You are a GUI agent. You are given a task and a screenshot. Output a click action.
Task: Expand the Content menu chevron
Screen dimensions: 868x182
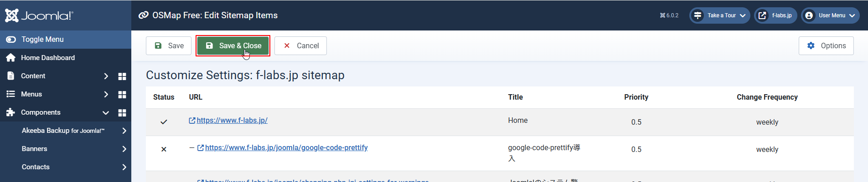click(106, 76)
